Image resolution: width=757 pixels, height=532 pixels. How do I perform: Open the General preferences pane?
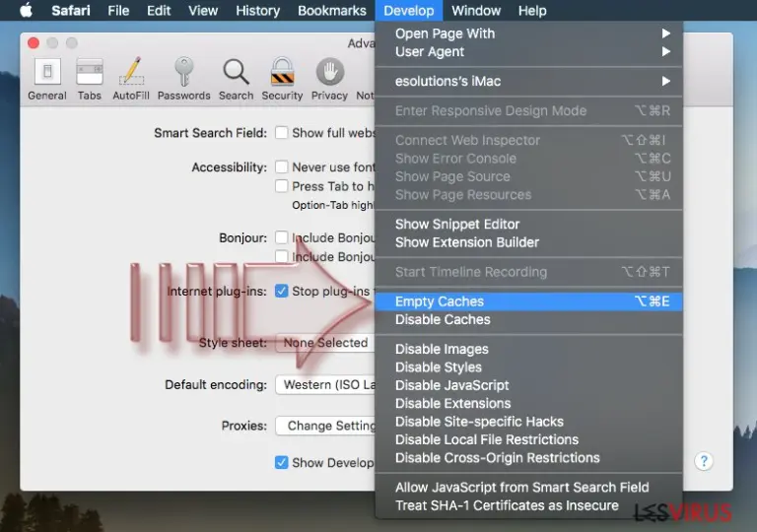pos(47,79)
